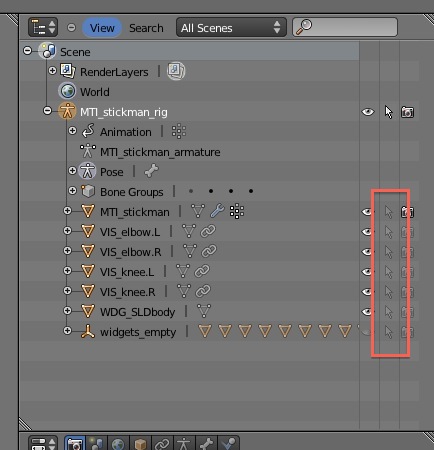Image resolution: width=434 pixels, height=450 pixels.
Task: Click the bone icon beside Pose
Action: coord(151,171)
